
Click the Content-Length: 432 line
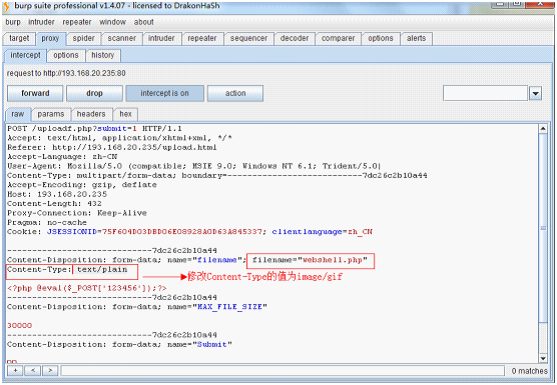[x=54, y=204]
